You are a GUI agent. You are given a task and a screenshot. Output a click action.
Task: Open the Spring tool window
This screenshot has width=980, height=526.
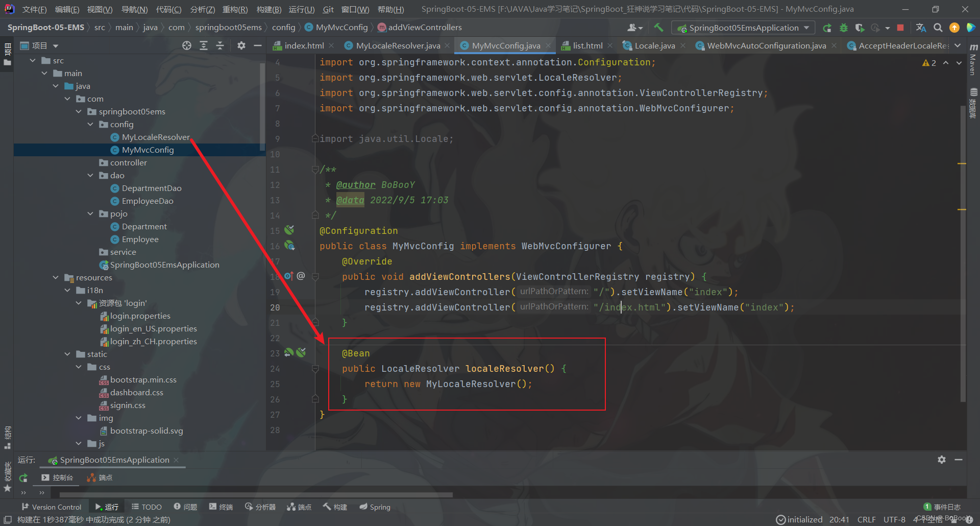click(x=375, y=507)
